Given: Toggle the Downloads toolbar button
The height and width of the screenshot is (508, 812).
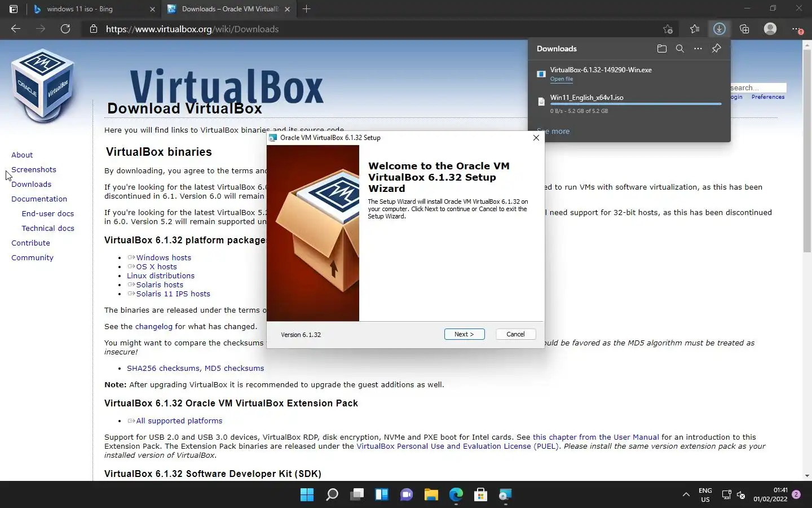Looking at the screenshot, I should 719,29.
